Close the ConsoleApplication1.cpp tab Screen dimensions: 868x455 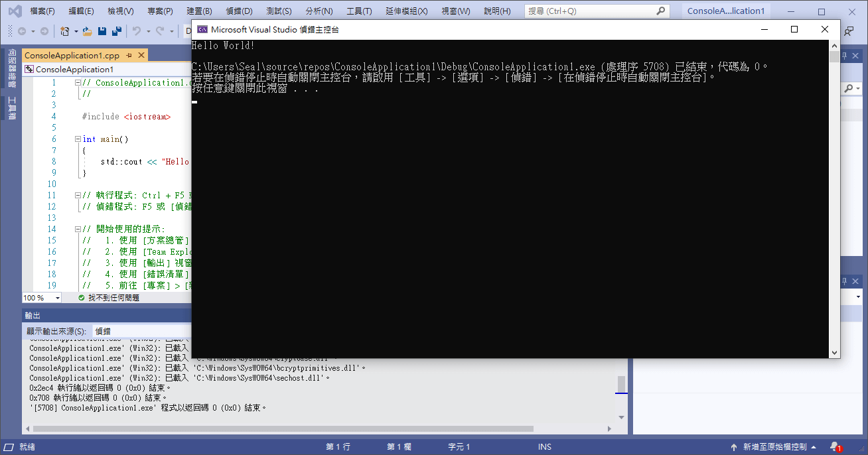tap(141, 56)
